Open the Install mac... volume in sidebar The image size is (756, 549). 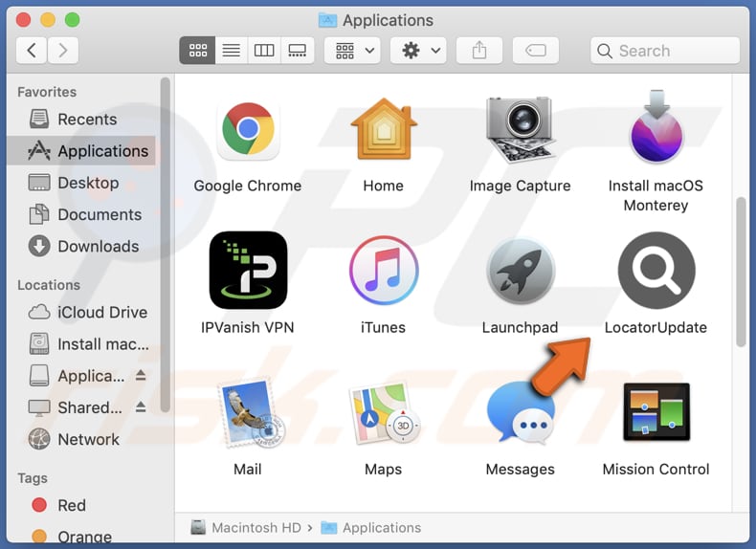81,344
